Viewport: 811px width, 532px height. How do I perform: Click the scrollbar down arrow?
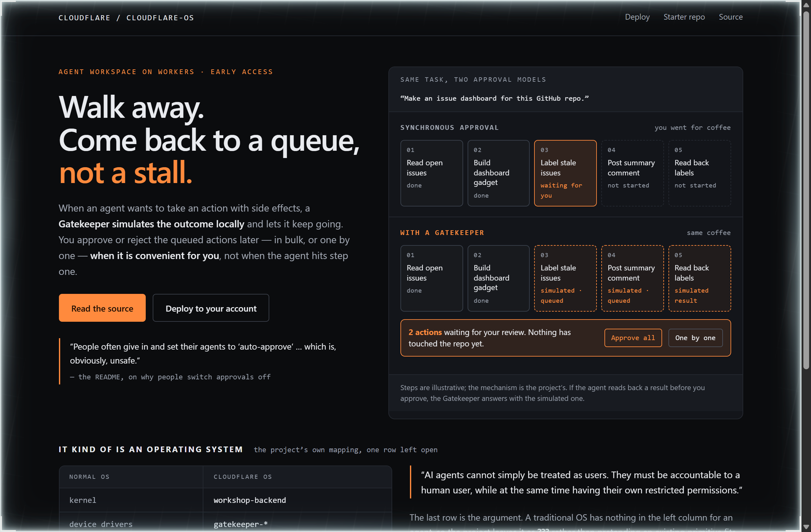(806, 526)
